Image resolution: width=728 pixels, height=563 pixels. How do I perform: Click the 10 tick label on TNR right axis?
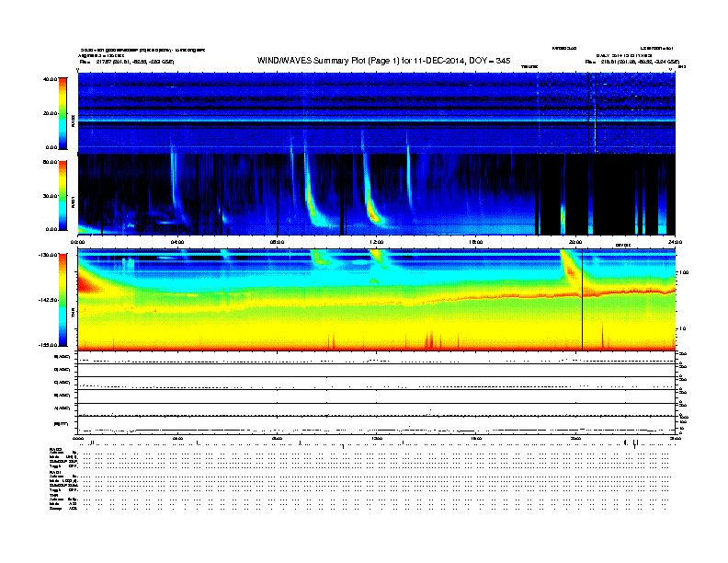683,329
